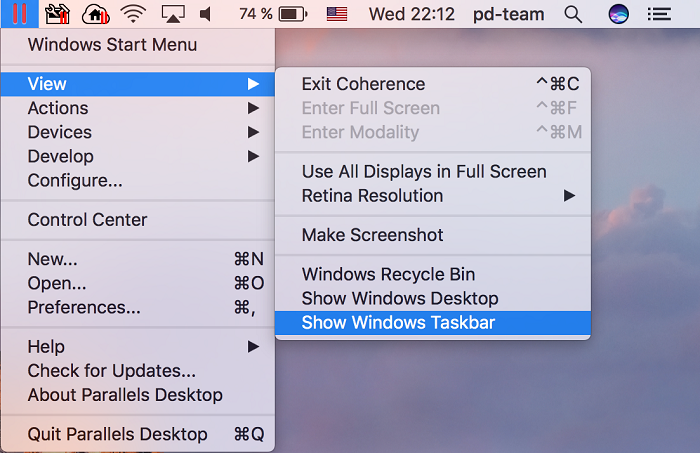Click the Wed 22:12 clock
The image size is (700, 453).
coord(411,14)
